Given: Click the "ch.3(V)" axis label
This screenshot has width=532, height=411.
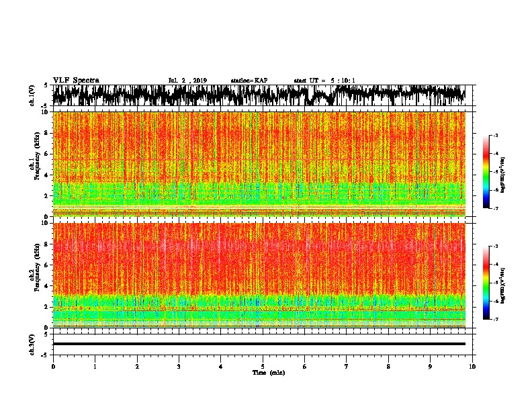Looking at the screenshot, I should (x=32, y=345).
